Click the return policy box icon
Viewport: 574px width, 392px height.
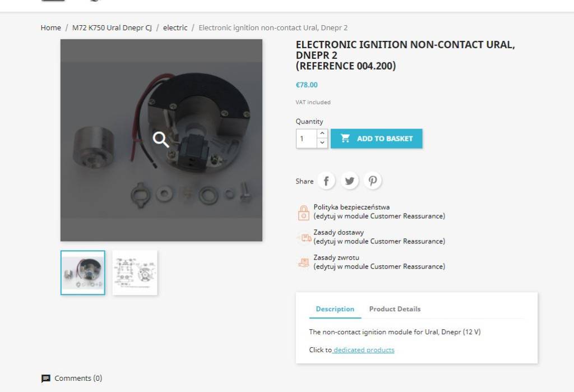(303, 262)
